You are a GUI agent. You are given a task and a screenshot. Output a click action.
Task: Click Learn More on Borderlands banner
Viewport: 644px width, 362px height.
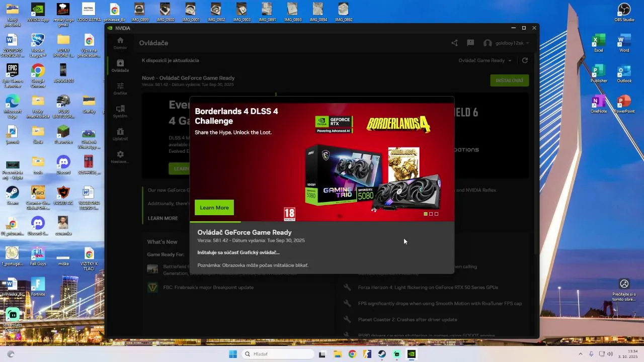(x=214, y=208)
